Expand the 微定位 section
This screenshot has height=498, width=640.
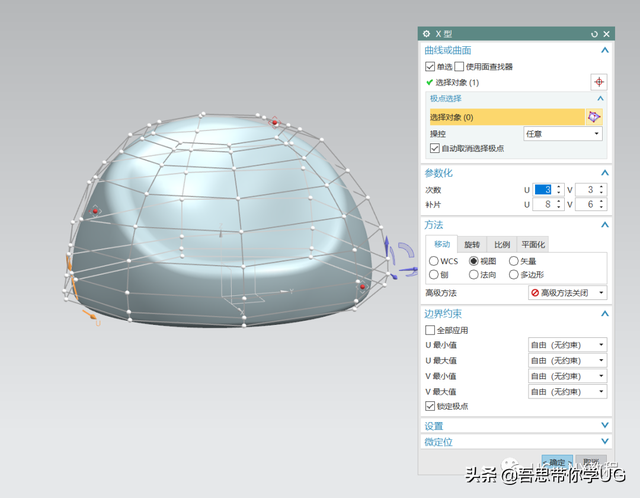tap(604, 441)
